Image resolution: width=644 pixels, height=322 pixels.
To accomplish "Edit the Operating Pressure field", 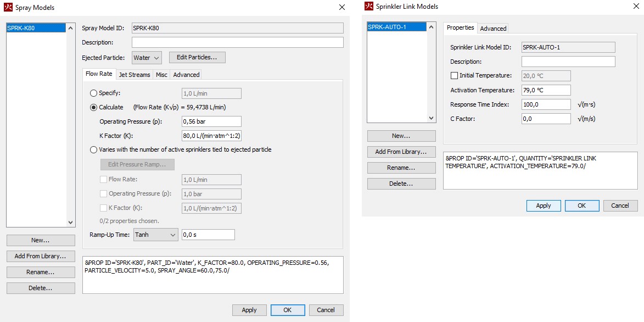I will coord(211,121).
